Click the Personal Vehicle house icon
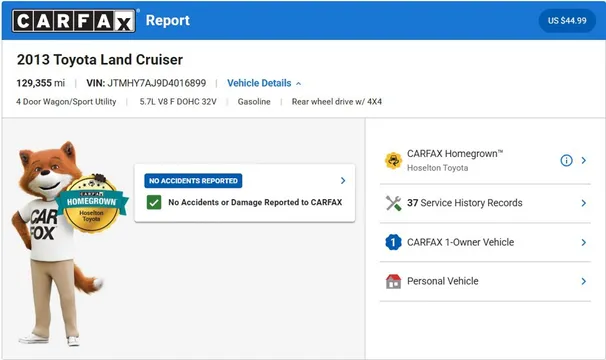606x360 pixels. point(393,282)
